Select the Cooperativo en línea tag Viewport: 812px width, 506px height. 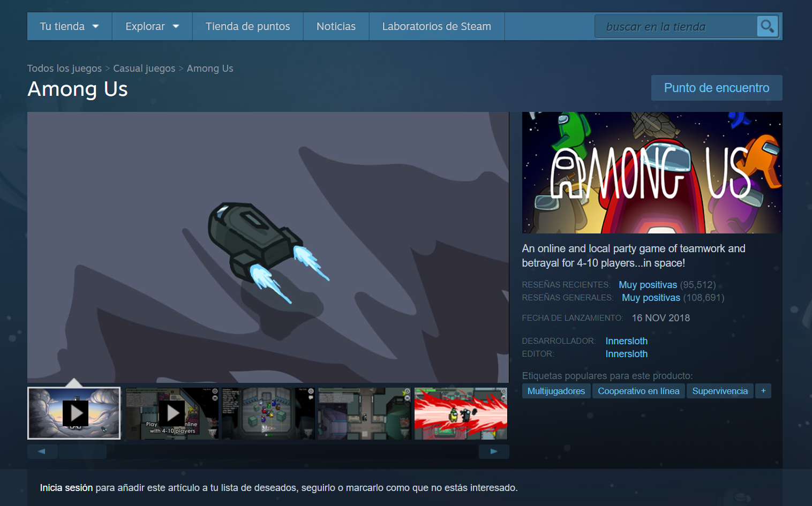[x=638, y=391]
